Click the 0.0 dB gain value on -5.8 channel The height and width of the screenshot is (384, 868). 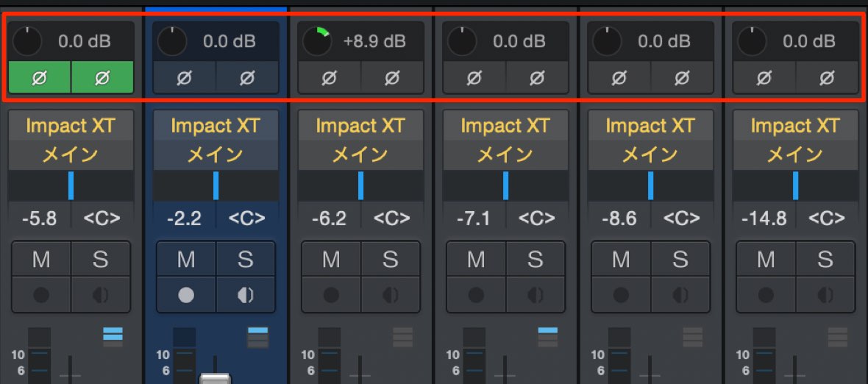pyautogui.click(x=84, y=41)
